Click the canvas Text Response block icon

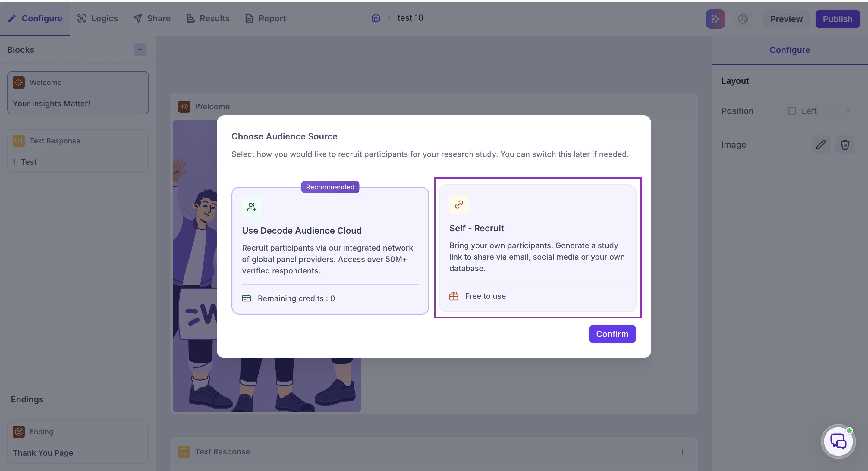184,452
